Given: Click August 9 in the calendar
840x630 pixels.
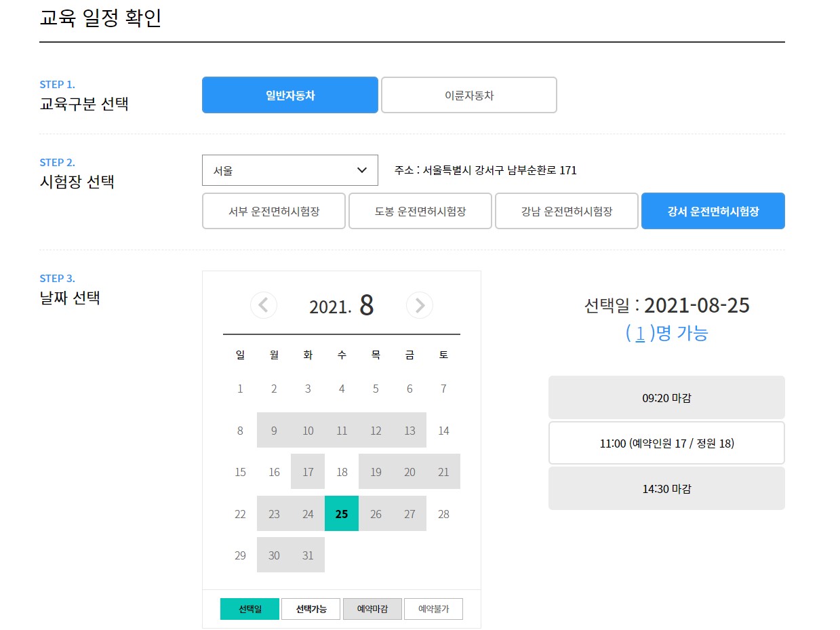Looking at the screenshot, I should pos(274,431).
